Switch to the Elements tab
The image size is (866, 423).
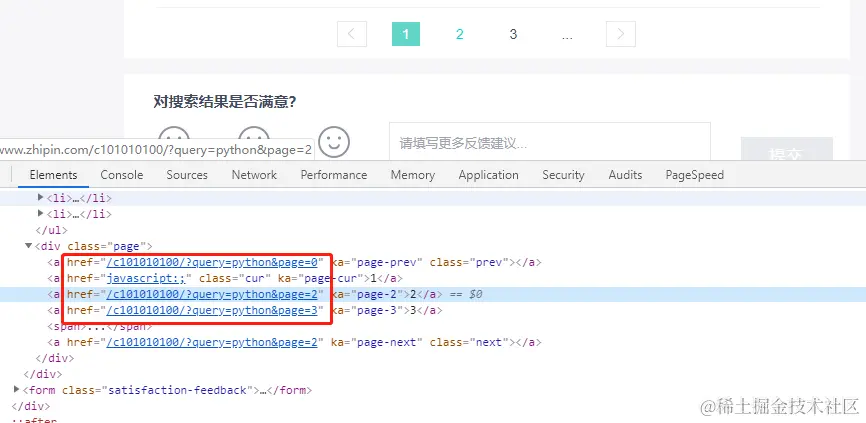tap(53, 175)
